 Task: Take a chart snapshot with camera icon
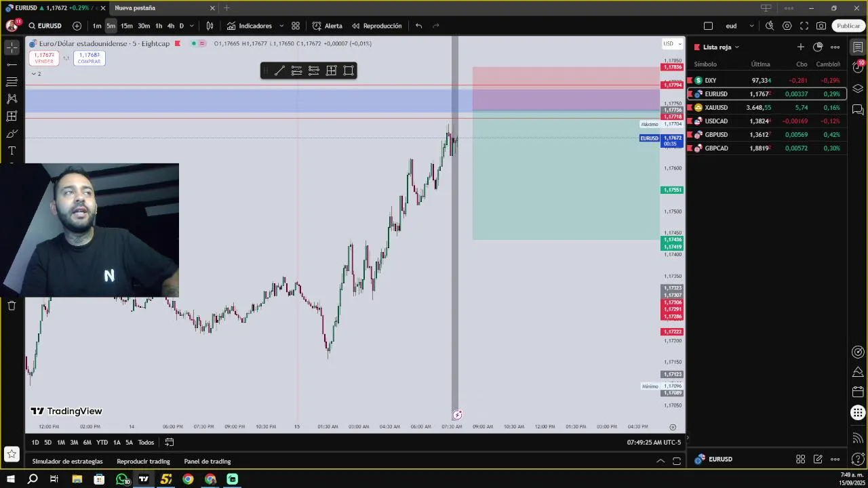point(821,26)
